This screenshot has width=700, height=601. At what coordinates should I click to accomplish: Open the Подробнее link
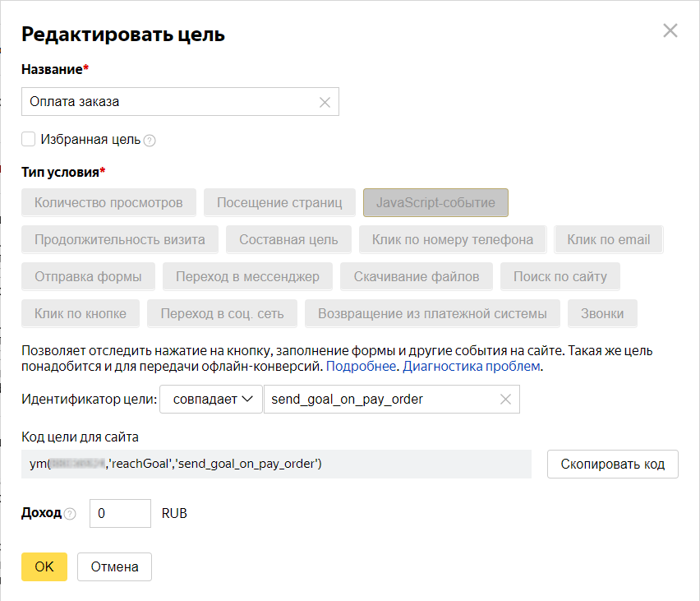point(361,367)
